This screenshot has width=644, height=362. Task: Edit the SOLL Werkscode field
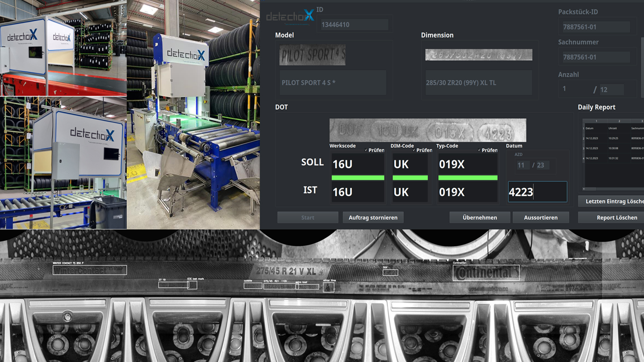click(x=358, y=164)
